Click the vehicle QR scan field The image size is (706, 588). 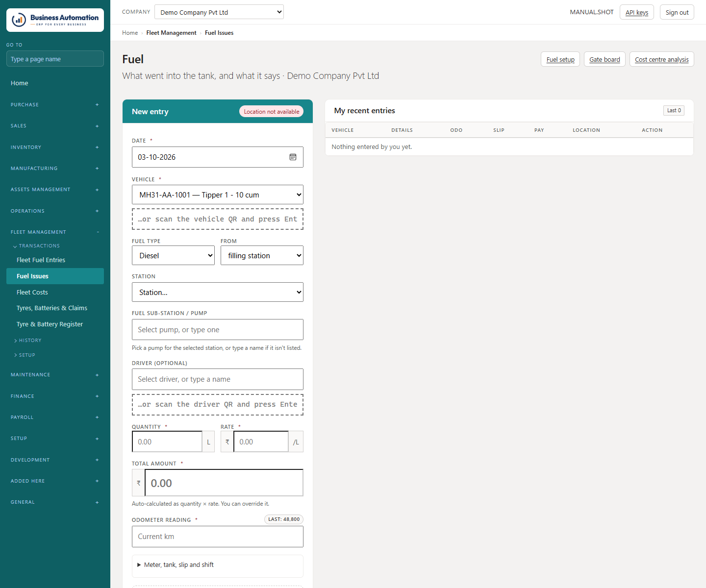point(218,219)
